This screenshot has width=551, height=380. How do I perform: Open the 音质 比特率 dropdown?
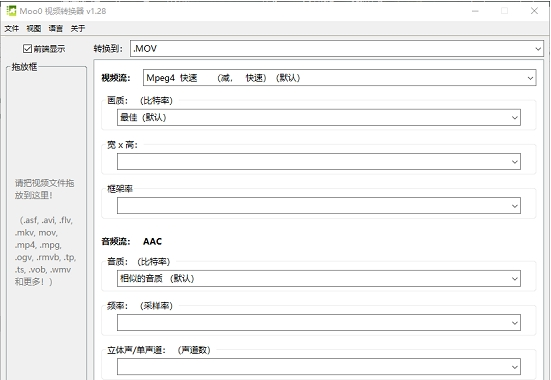319,279
